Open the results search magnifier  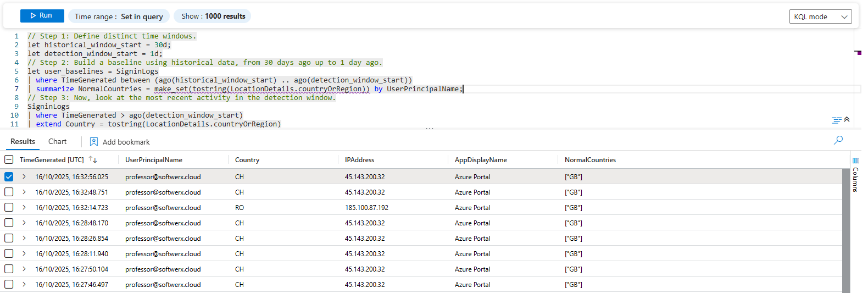click(838, 140)
